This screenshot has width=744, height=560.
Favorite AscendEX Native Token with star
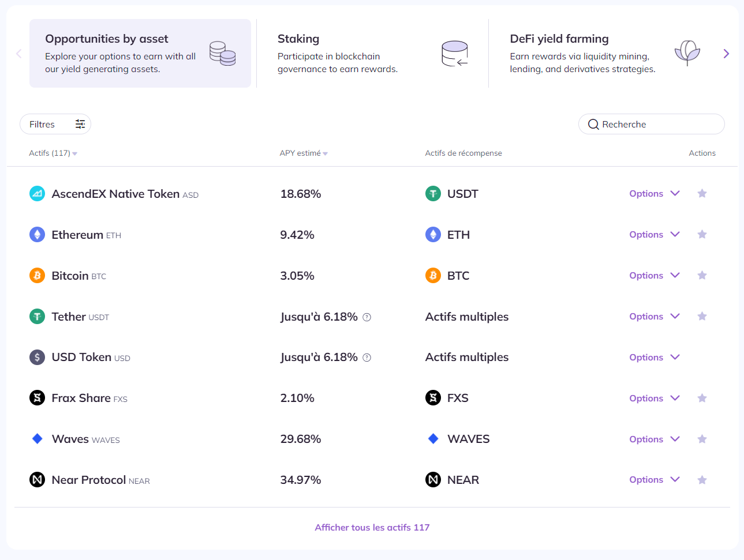[702, 193]
